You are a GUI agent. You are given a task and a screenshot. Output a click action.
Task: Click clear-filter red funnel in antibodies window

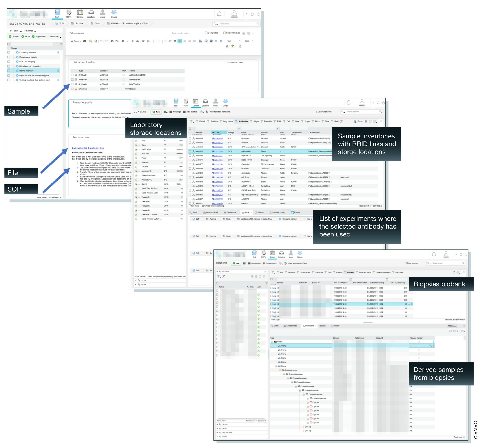click(341, 122)
